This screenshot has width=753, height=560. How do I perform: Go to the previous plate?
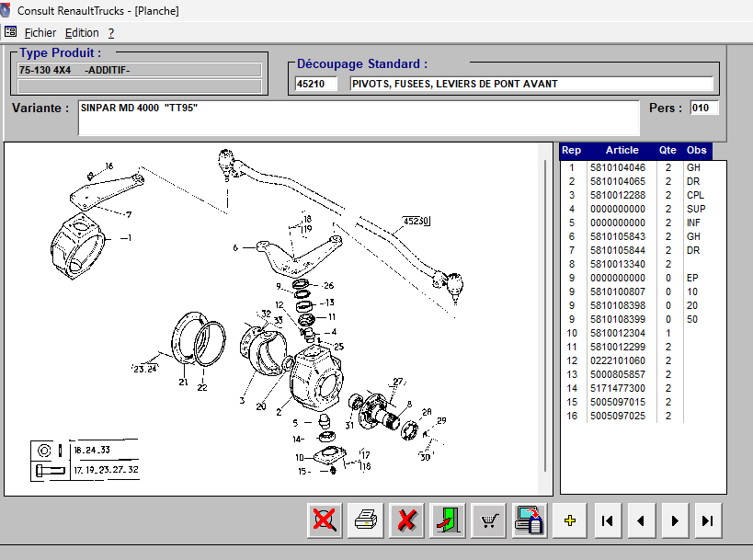[641, 520]
